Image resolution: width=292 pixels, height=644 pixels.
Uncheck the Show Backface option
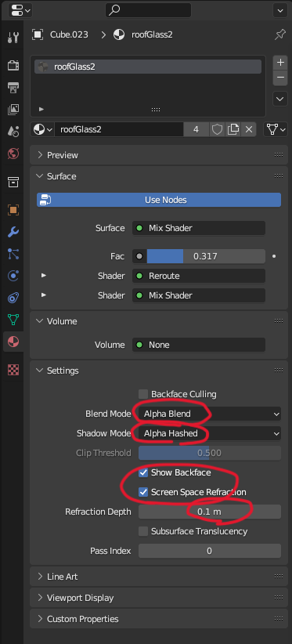(x=143, y=472)
